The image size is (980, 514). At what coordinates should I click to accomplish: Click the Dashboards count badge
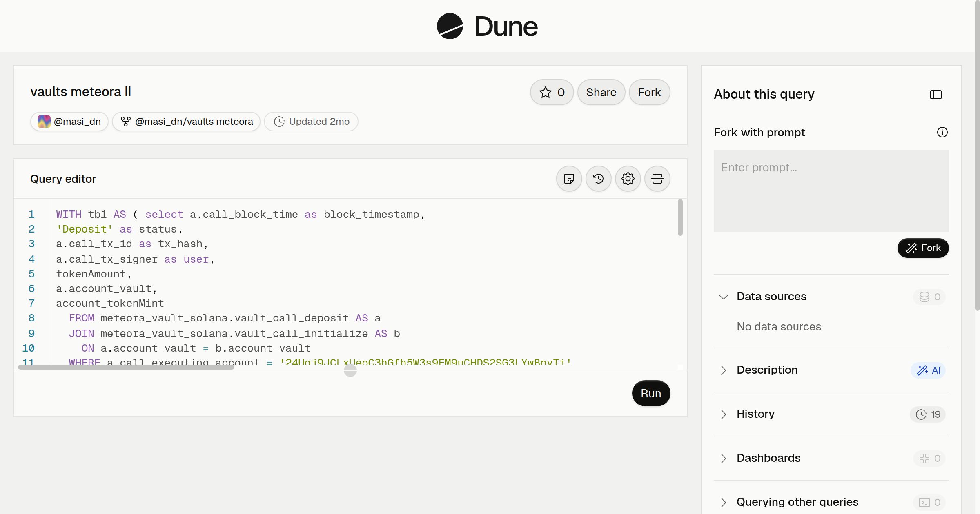(x=929, y=458)
